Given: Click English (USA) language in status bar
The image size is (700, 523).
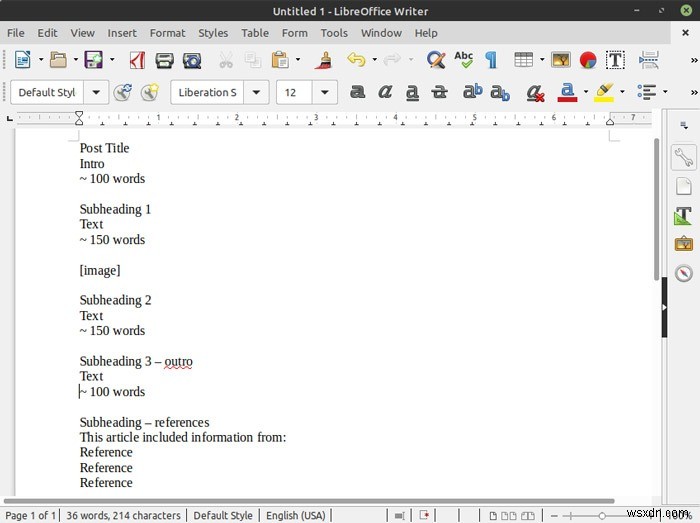Looking at the screenshot, I should pos(296,515).
